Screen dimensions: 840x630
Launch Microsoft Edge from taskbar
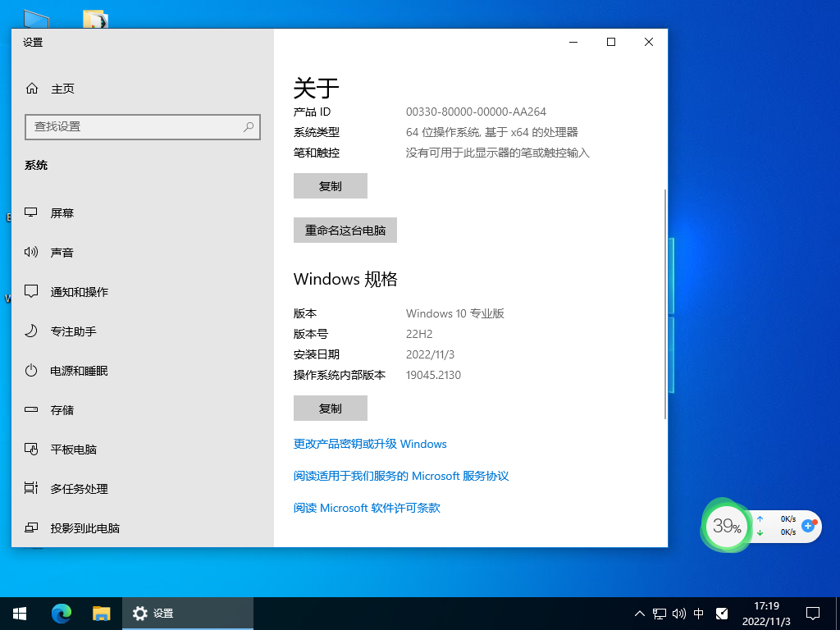click(62, 613)
